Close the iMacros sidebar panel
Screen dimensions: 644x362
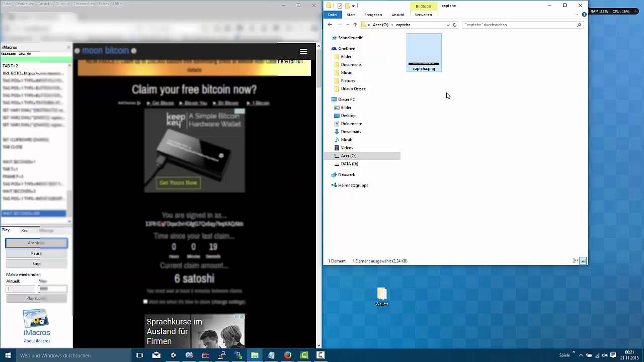[x=69, y=47]
